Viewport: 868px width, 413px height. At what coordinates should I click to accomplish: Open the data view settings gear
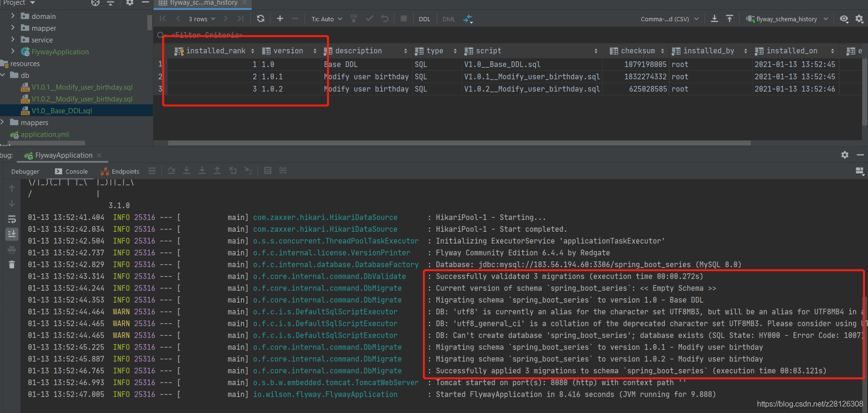[859, 19]
